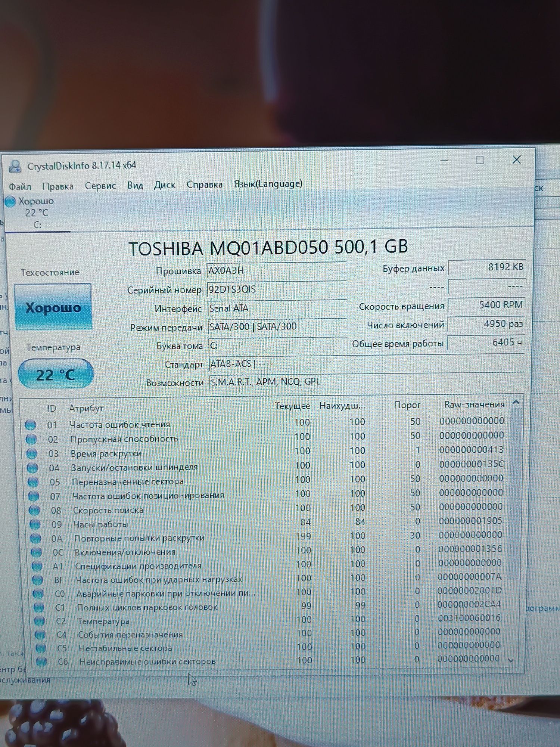Click status icon for 07 Частота ошибок позиционирования

(34, 496)
